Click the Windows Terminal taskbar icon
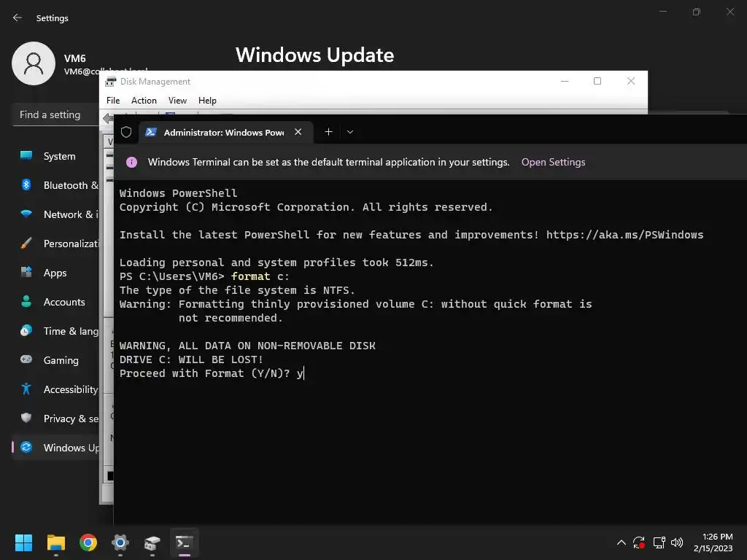The width and height of the screenshot is (747, 560). pyautogui.click(x=185, y=542)
